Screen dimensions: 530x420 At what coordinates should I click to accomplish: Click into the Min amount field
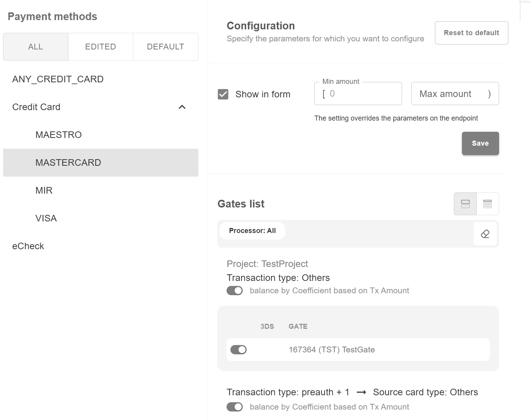click(361, 94)
